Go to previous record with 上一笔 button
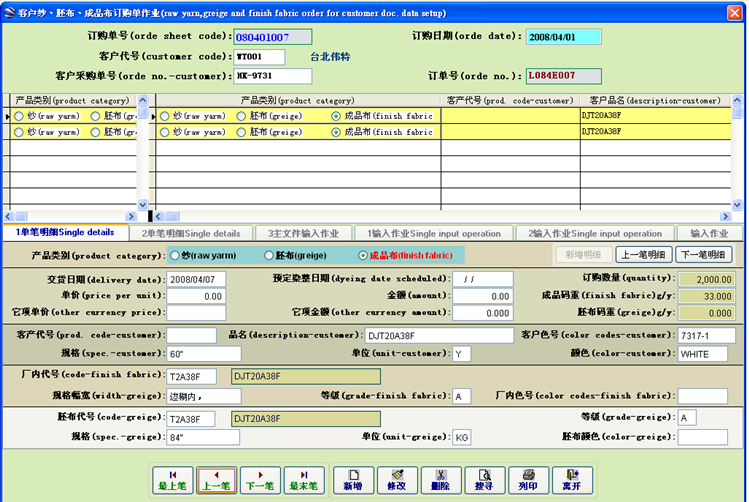 tap(216, 480)
